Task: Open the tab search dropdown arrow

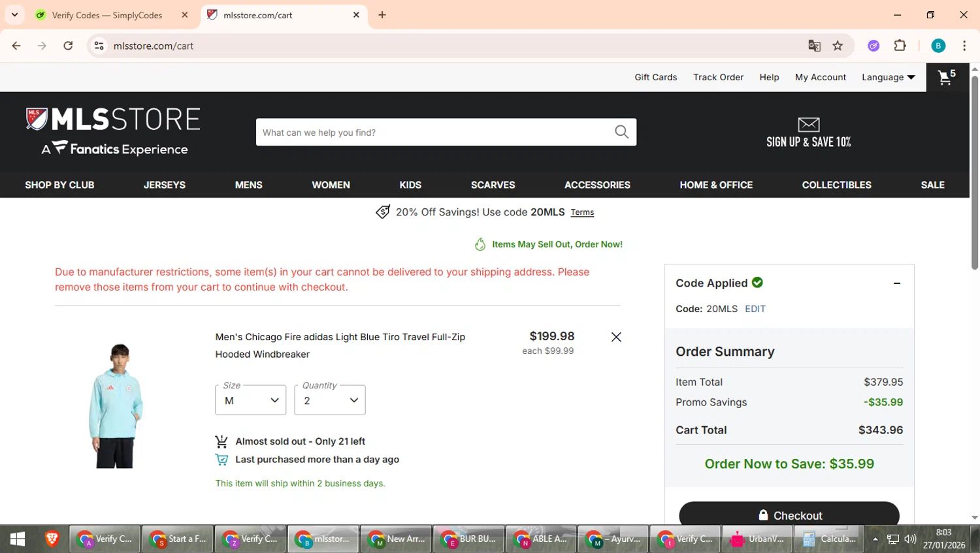Action: point(14,15)
